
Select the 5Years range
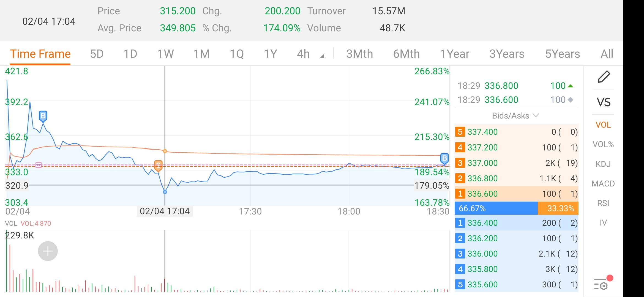click(563, 54)
